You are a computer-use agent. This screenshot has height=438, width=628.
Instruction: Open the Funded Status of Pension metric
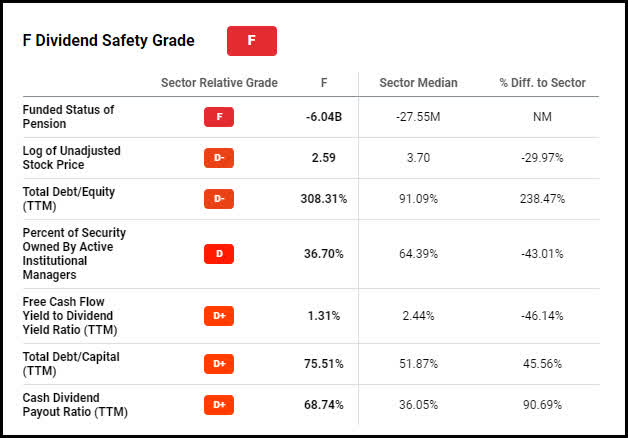(x=68, y=117)
